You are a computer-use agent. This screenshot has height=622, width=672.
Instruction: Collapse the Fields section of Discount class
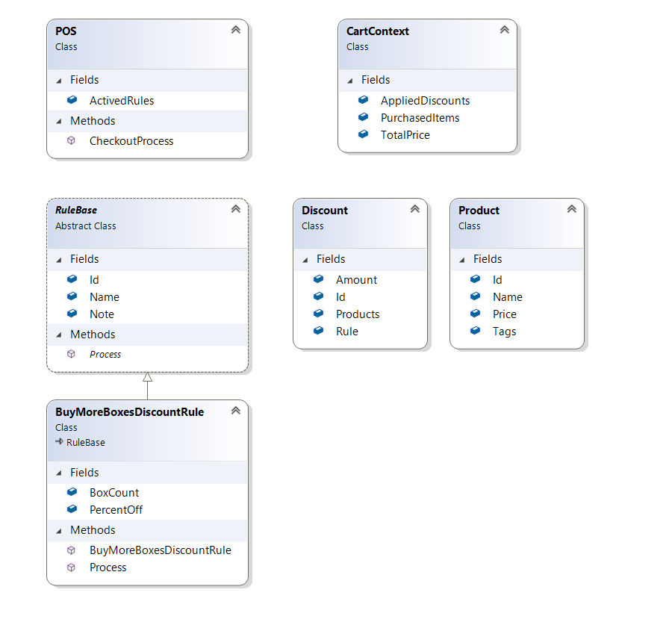point(306,259)
